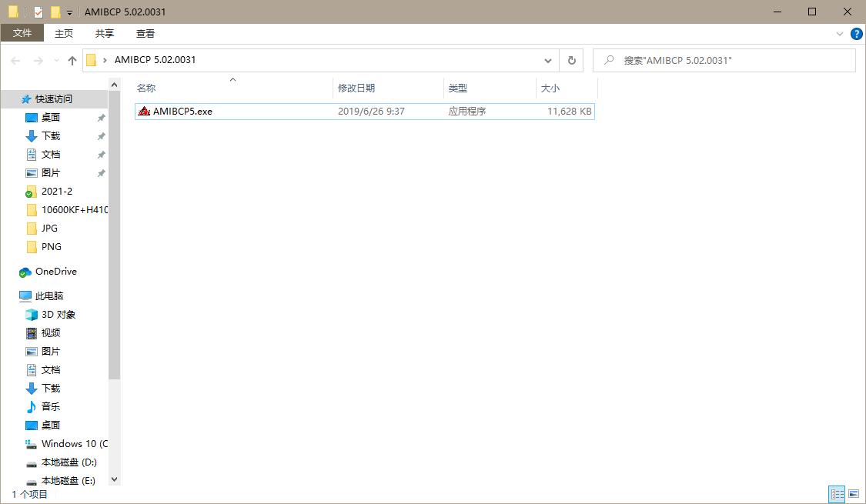Click the folder icon in address bar
This screenshot has width=866, height=504.
(92, 60)
